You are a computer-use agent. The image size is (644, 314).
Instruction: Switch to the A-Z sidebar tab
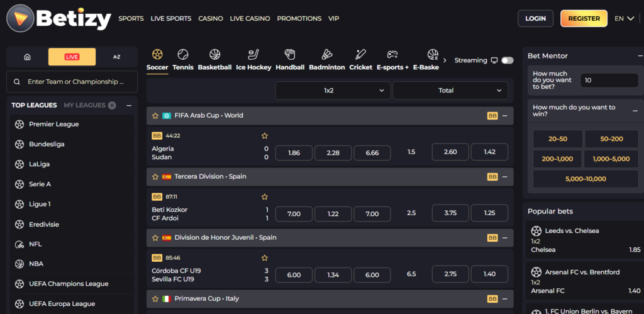(x=116, y=57)
